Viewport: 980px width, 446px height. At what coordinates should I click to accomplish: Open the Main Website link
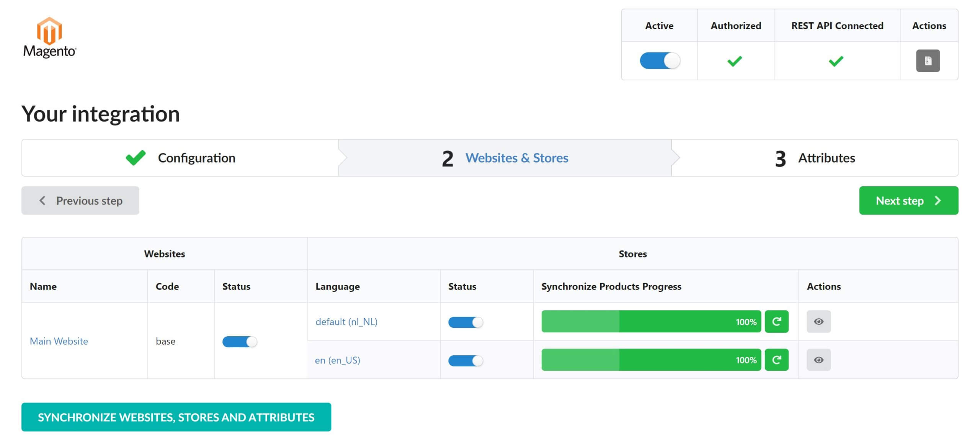59,341
